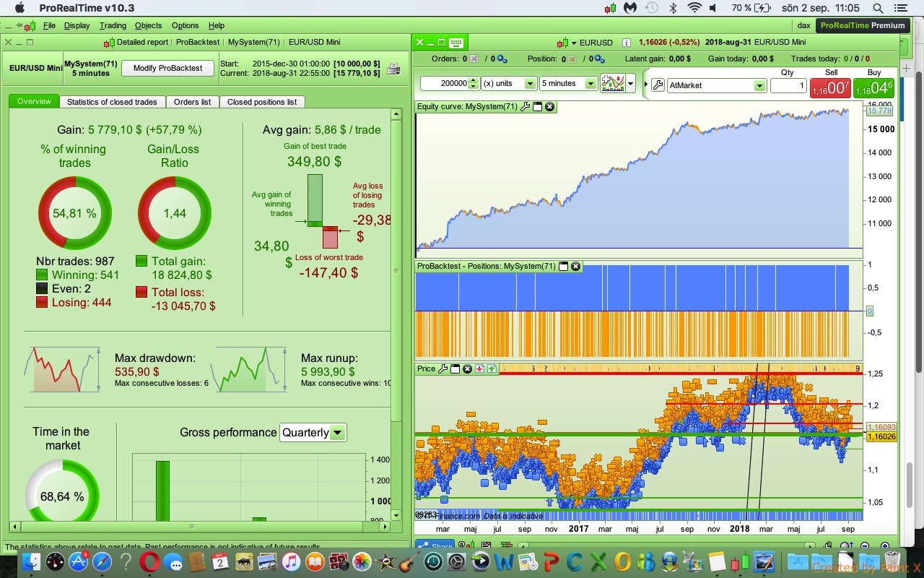Launch Safari from the Dock
The height and width of the screenshot is (578, 924).
click(102, 561)
